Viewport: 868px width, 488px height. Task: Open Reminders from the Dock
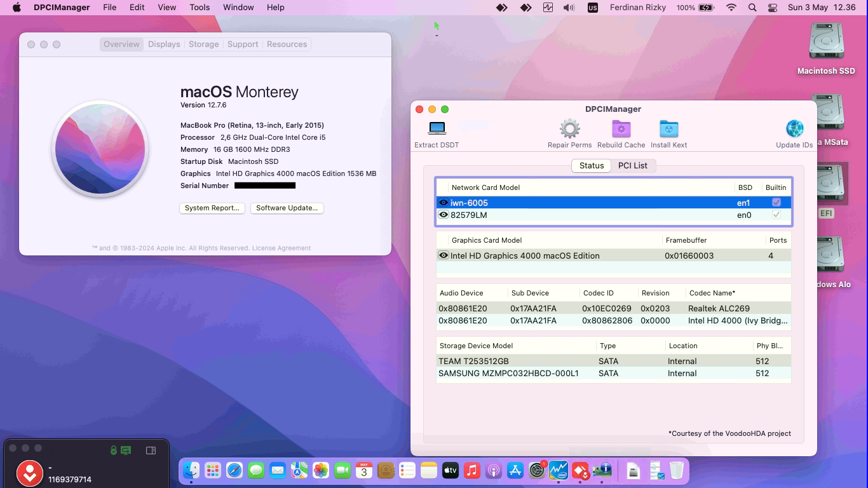click(407, 470)
